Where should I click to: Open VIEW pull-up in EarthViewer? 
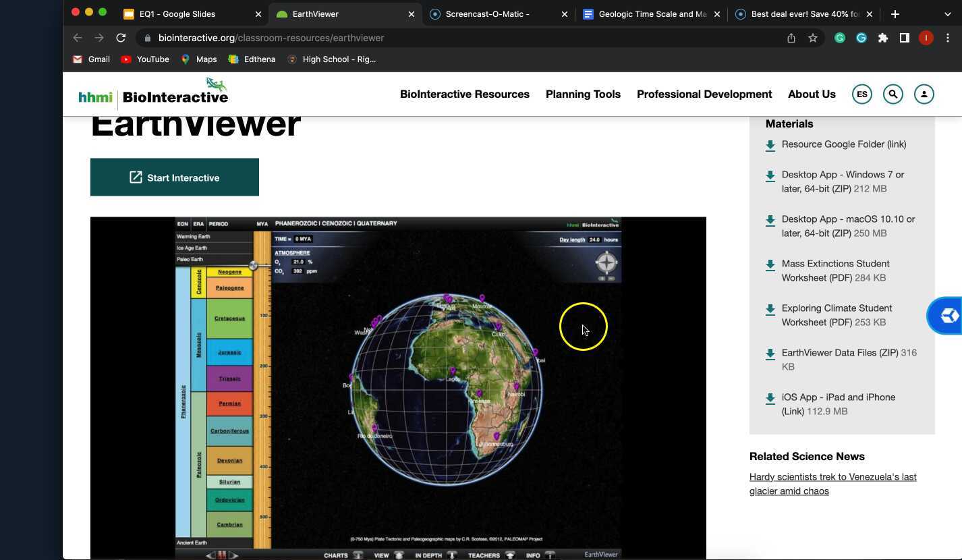coord(389,555)
